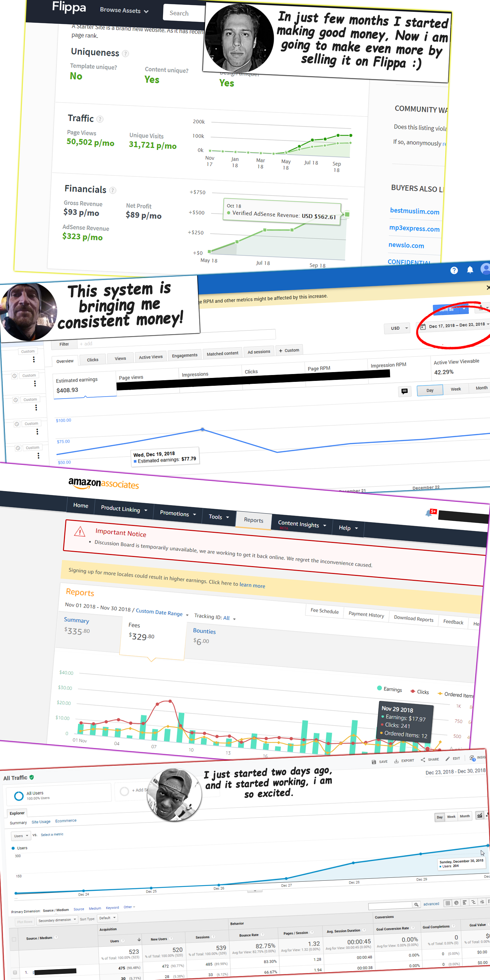Click the Dec 19 data point on the AdSense chart

tap(203, 429)
